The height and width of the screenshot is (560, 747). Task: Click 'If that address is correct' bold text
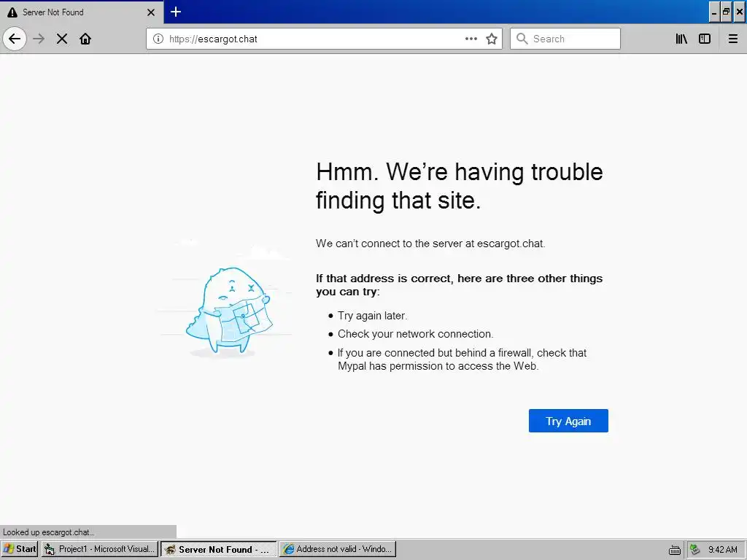tap(460, 285)
